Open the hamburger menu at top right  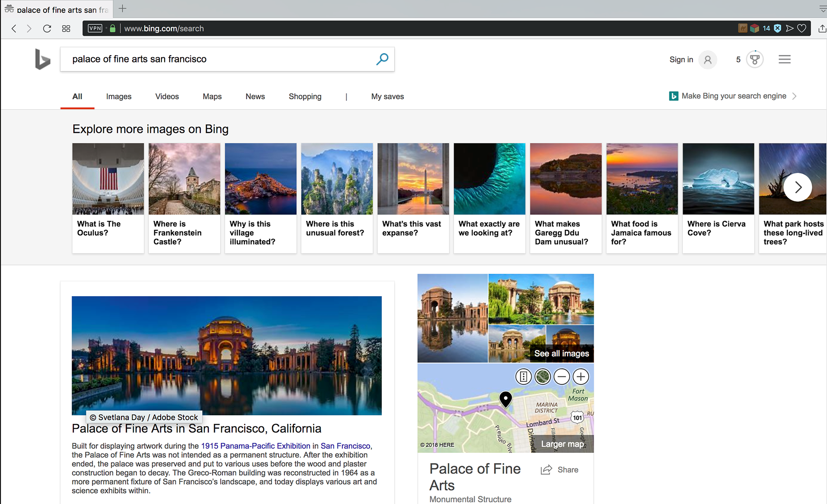(x=784, y=59)
